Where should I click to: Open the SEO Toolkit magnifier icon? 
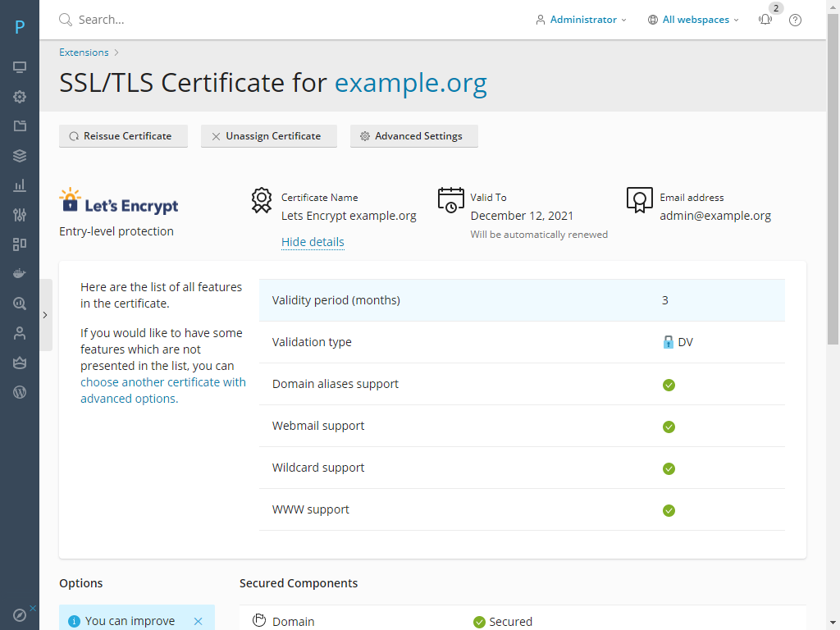19,303
